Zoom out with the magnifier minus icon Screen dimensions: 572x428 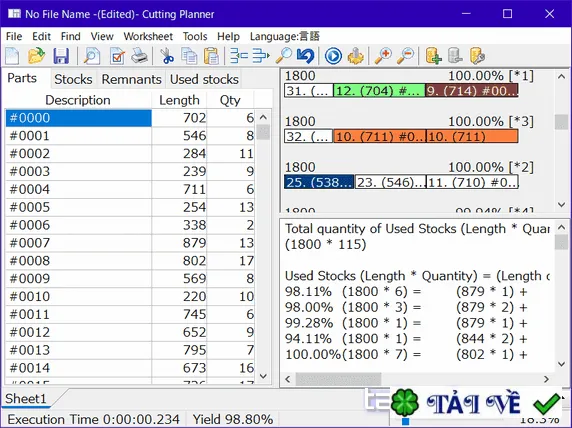[406, 56]
